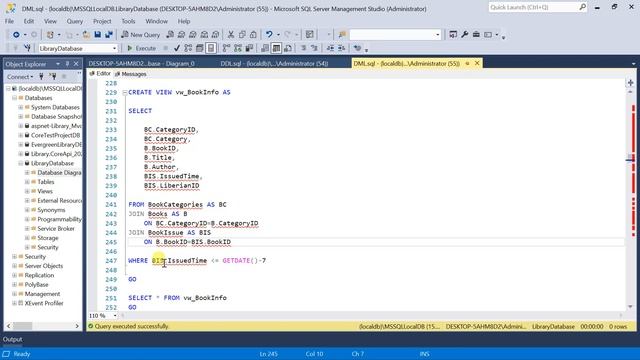The image size is (640, 360).
Task: Close the Object Explorer panel
Action: (x=76, y=64)
